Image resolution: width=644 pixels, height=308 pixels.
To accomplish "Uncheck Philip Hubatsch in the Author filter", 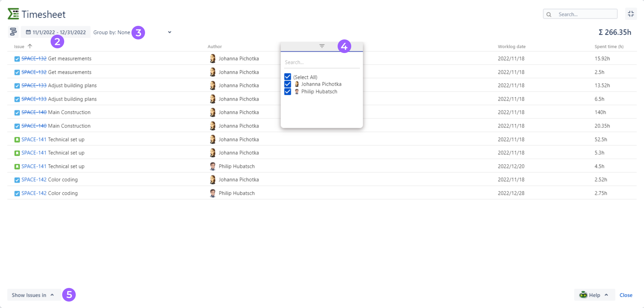I will tap(287, 91).
